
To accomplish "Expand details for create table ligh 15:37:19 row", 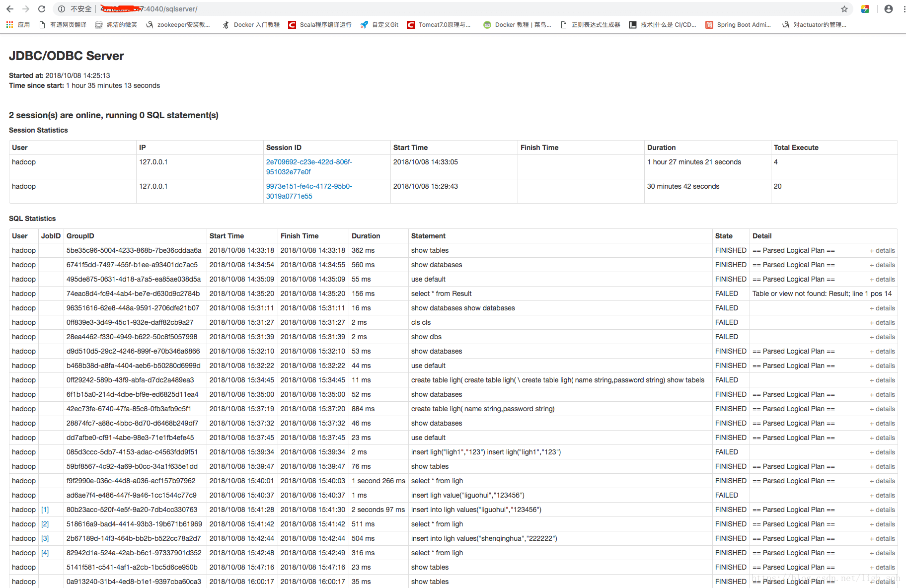I will pos(882,409).
